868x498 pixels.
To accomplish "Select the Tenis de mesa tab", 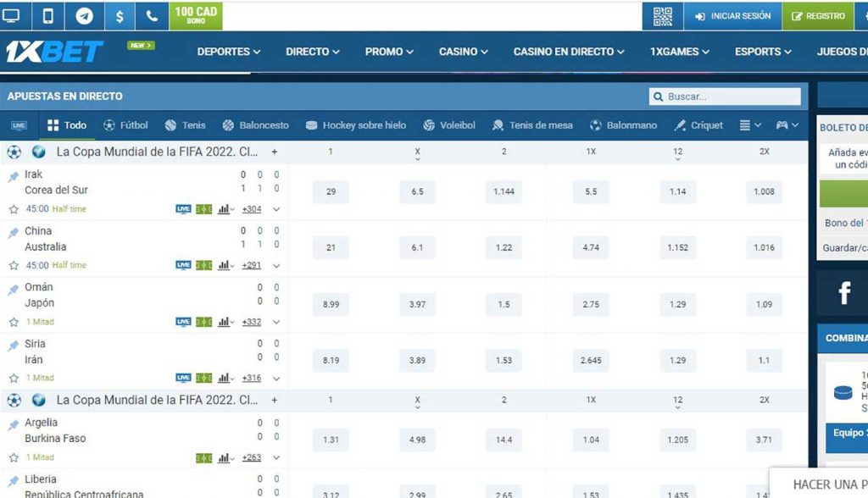I will pos(532,125).
